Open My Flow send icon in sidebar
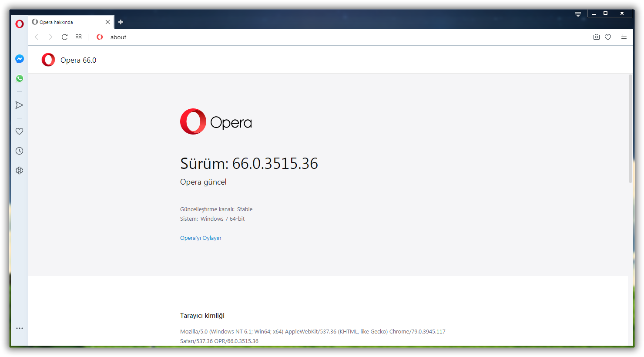The image size is (644, 357). [19, 105]
